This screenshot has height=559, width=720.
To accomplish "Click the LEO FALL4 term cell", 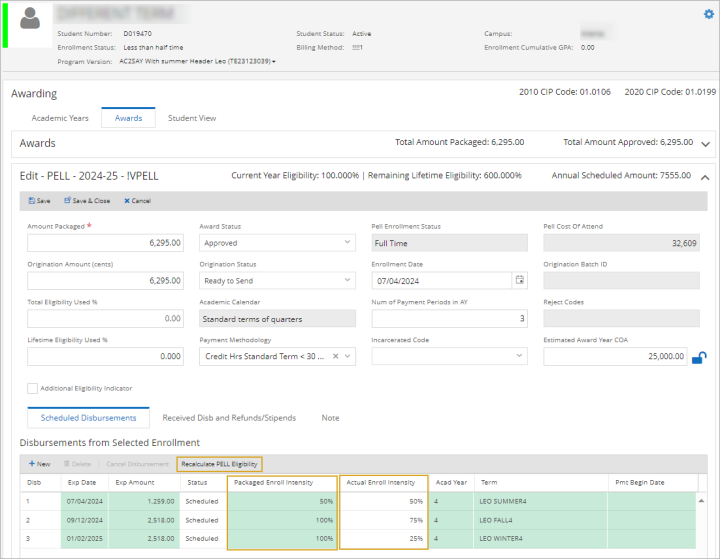I will (541, 520).
